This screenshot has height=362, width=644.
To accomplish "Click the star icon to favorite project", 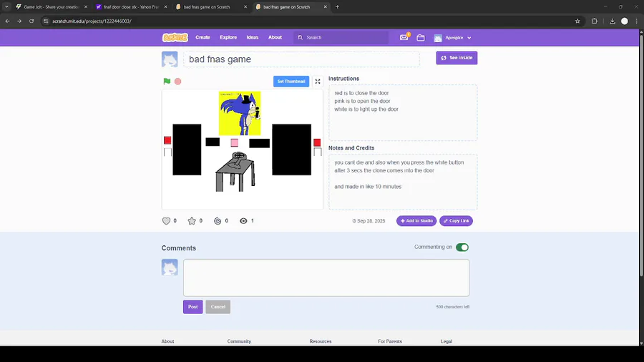I will pos(192,221).
